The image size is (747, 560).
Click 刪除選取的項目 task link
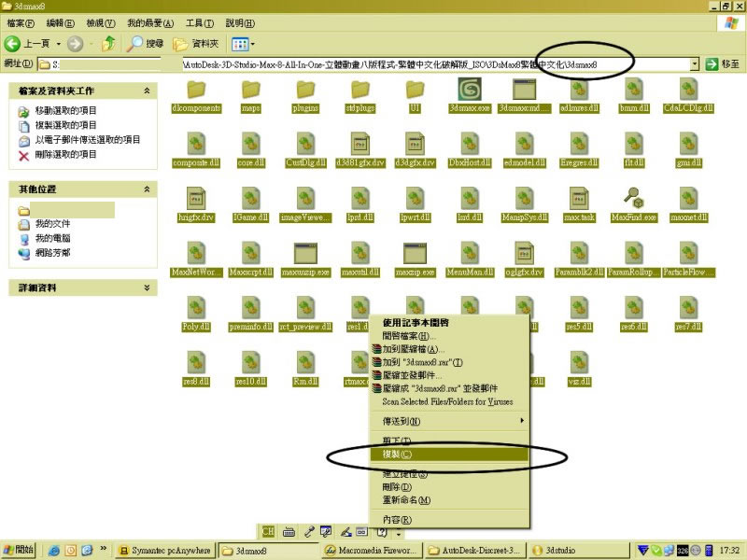[x=65, y=154]
